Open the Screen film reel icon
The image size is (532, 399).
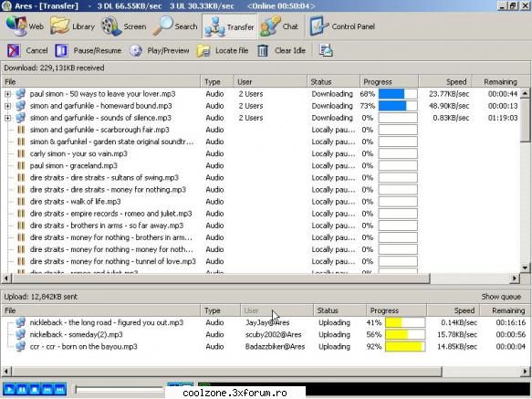coord(111,26)
